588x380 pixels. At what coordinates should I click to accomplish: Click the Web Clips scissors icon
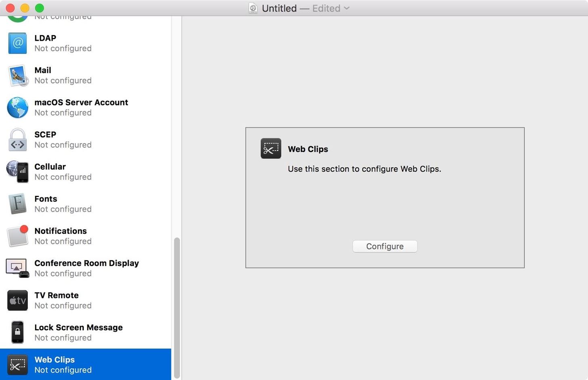tap(17, 364)
